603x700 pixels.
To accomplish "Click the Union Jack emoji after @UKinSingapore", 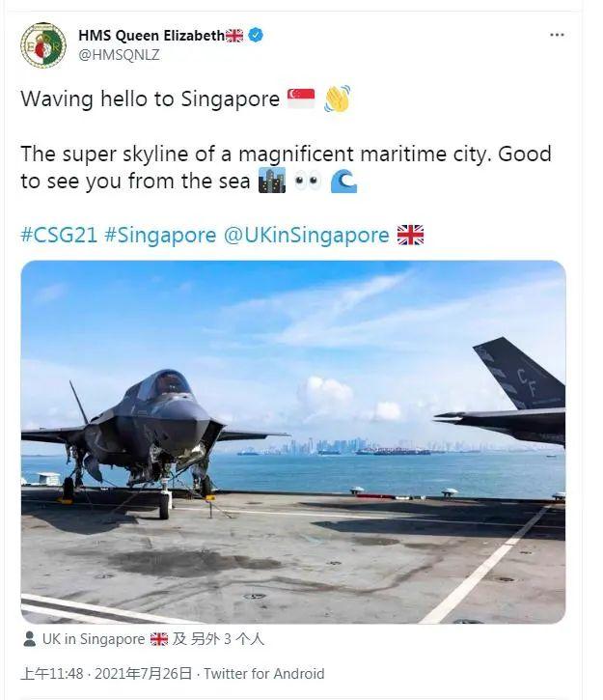I will [x=410, y=235].
